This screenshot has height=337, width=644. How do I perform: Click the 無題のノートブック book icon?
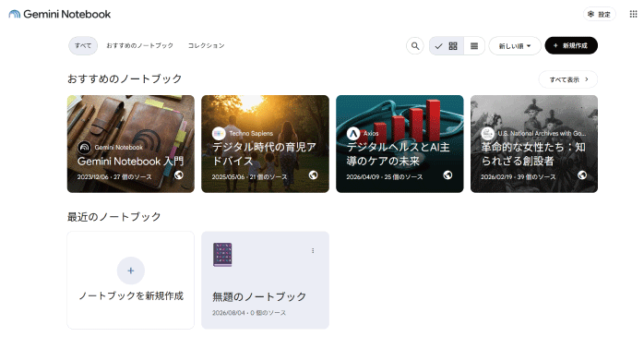(222, 255)
